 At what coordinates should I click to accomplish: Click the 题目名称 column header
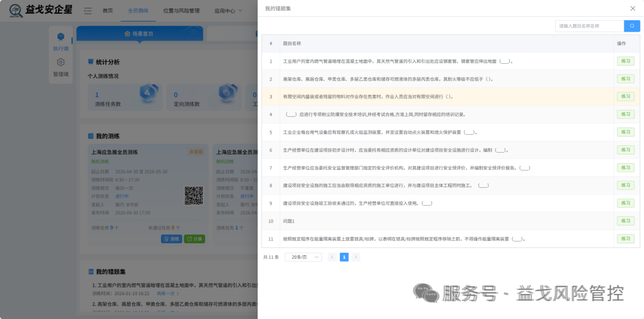(292, 43)
